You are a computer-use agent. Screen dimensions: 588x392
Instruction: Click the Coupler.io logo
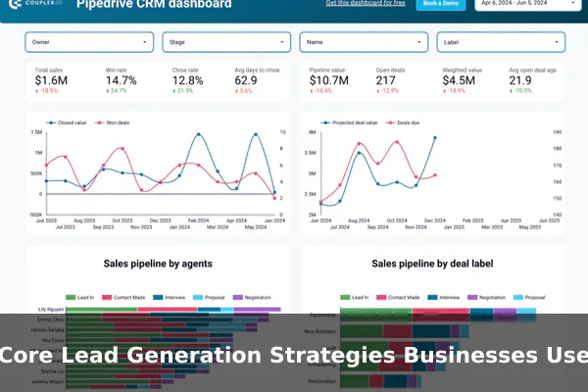(x=35, y=4)
